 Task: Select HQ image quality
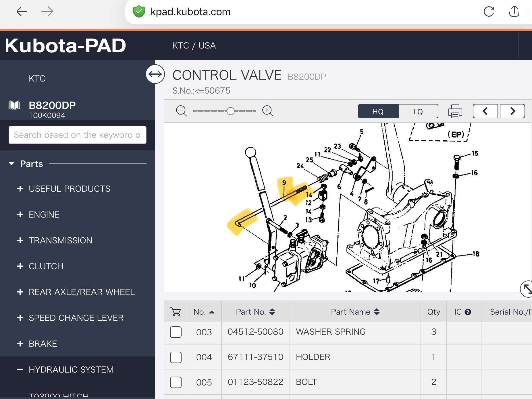(378, 111)
